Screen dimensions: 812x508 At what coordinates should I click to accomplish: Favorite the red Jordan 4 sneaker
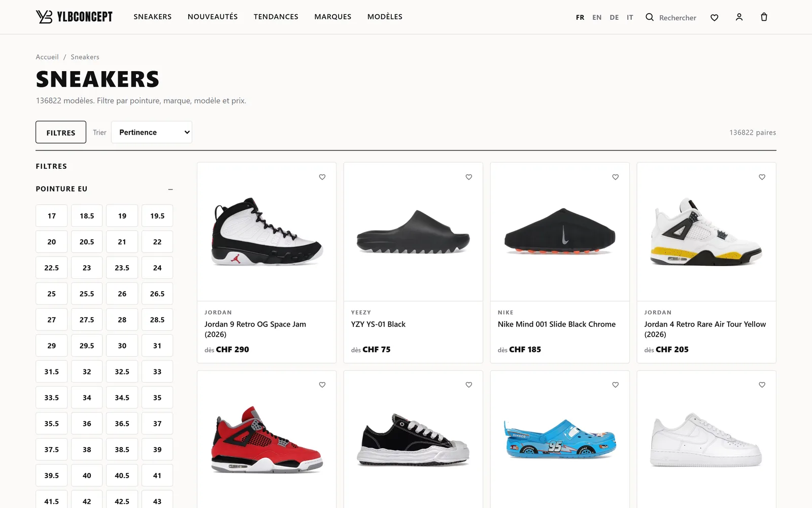coord(322,385)
